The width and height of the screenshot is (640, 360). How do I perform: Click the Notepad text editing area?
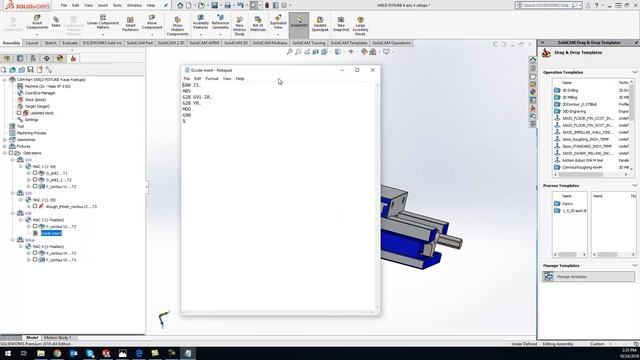tap(278, 197)
